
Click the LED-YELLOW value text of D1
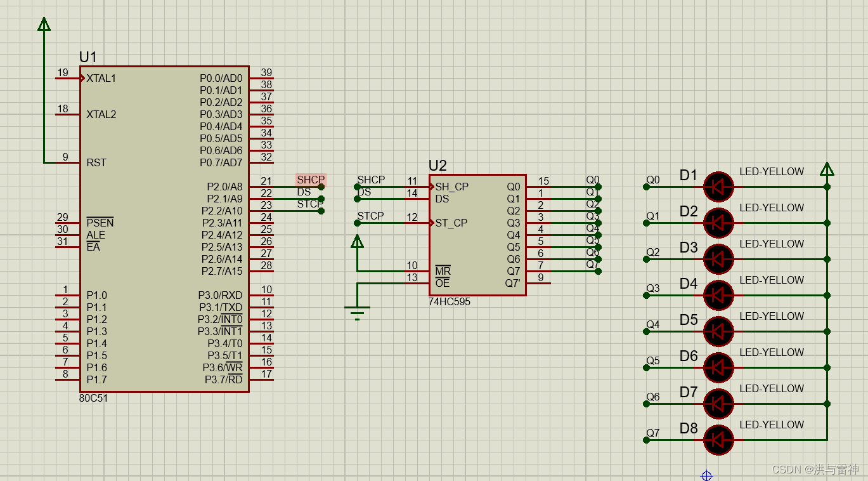(x=772, y=172)
